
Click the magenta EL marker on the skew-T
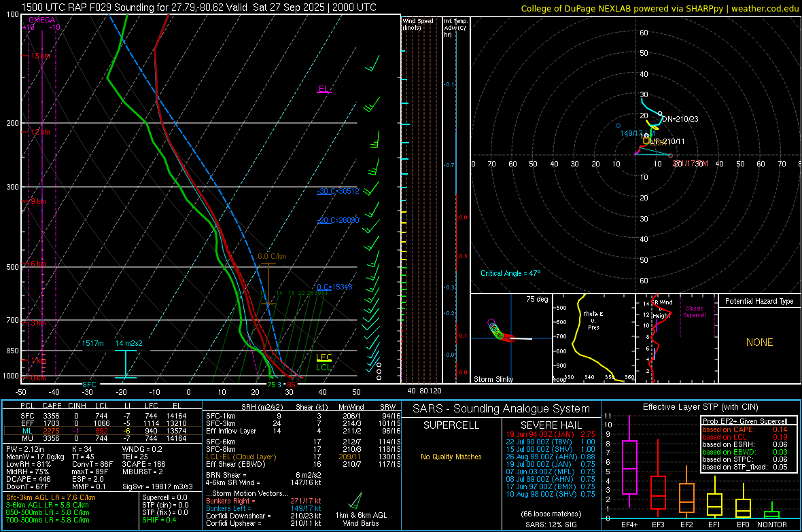click(x=324, y=89)
